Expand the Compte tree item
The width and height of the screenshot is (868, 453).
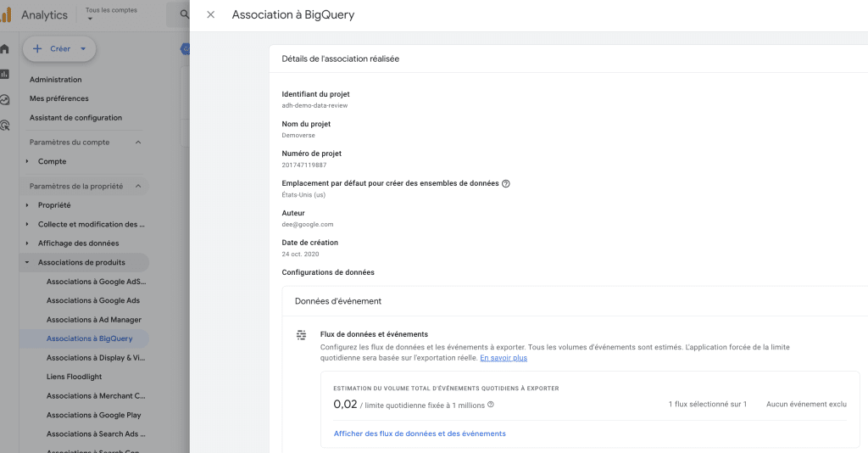point(26,161)
